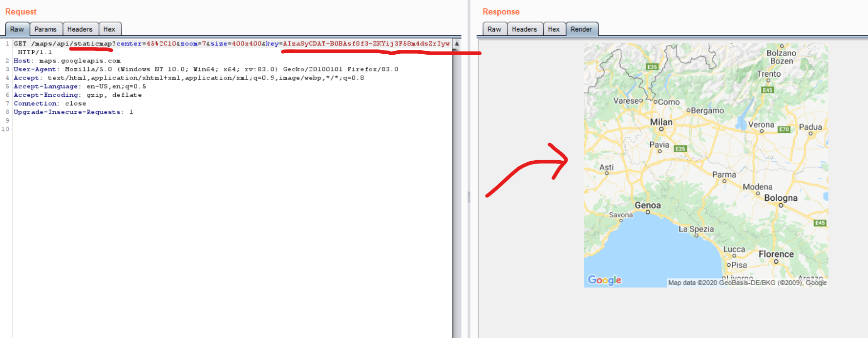Image resolution: width=868 pixels, height=338 pixels.
Task: Click the HTTP/1.1 protocol text
Action: (x=35, y=52)
